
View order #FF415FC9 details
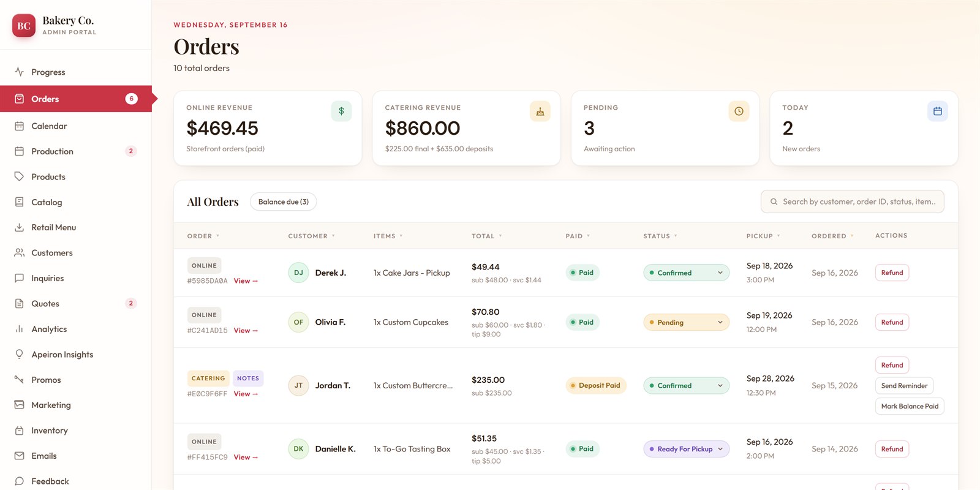(246, 458)
